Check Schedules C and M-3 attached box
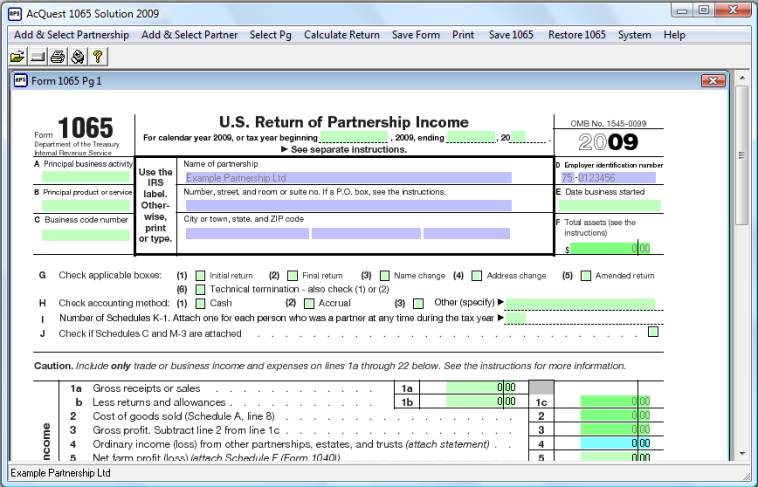Viewport: 758px width, 487px height. (653, 332)
